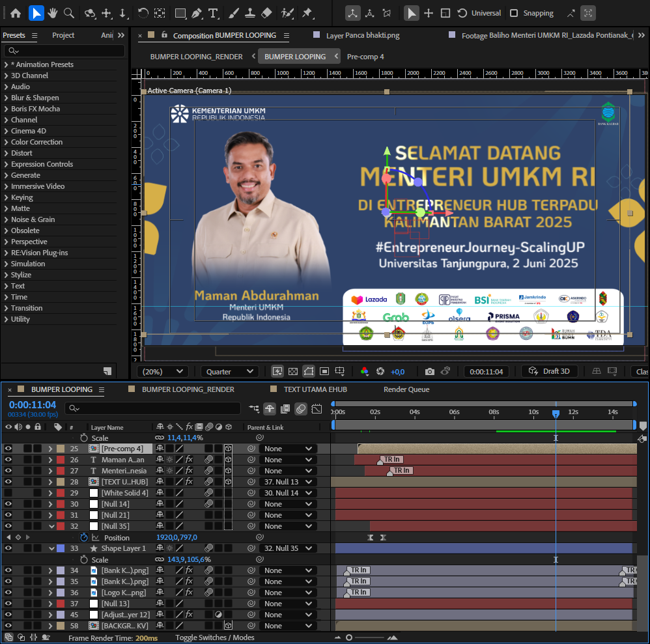The height and width of the screenshot is (644, 650).
Task: Click BUMPER LOOPING_RENDER breadcrumb button
Action: coord(196,57)
